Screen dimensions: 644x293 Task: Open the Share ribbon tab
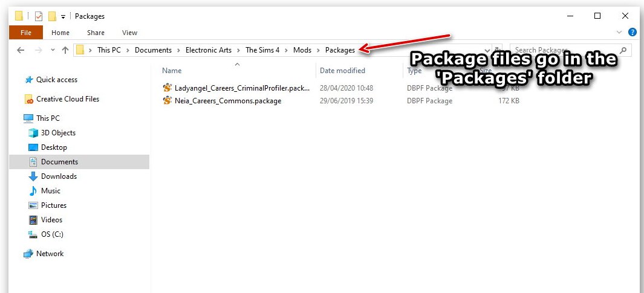click(x=96, y=33)
